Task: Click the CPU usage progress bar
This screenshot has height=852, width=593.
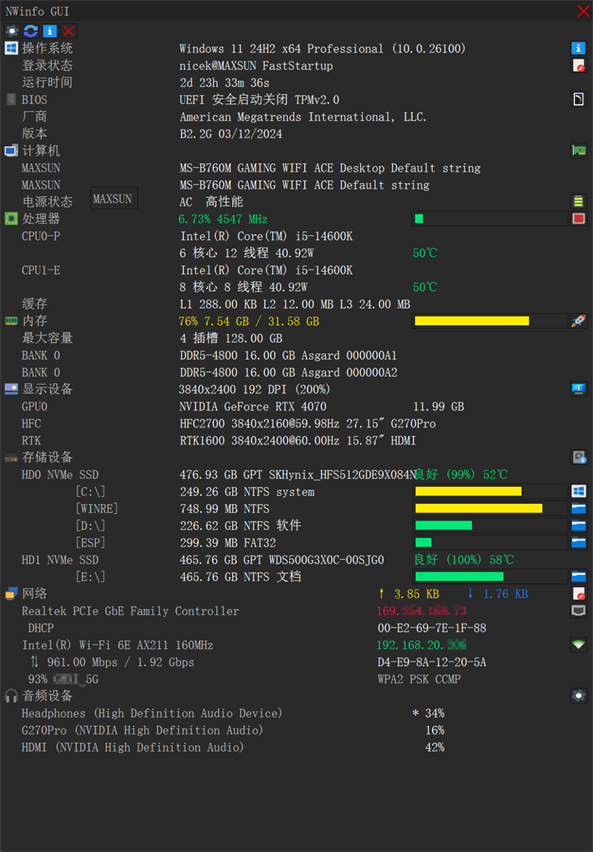Action: [490, 218]
